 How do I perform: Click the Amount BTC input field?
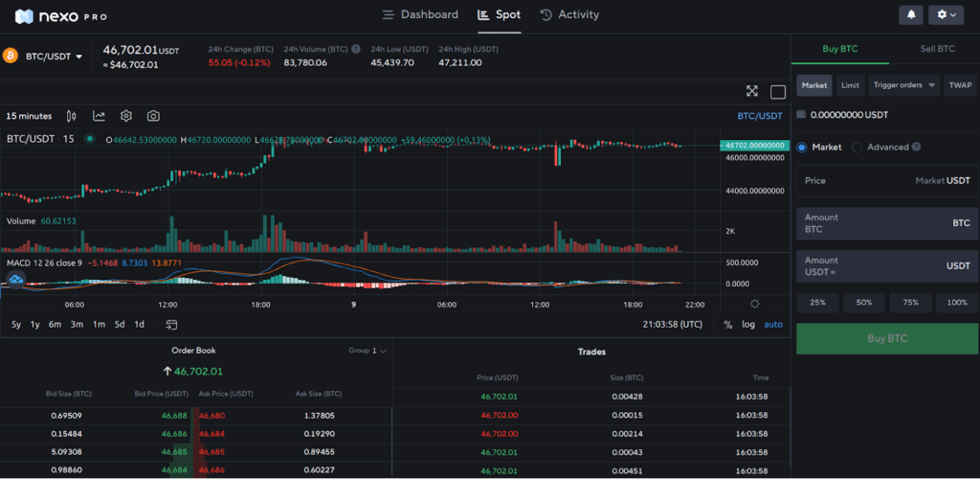[x=887, y=223]
